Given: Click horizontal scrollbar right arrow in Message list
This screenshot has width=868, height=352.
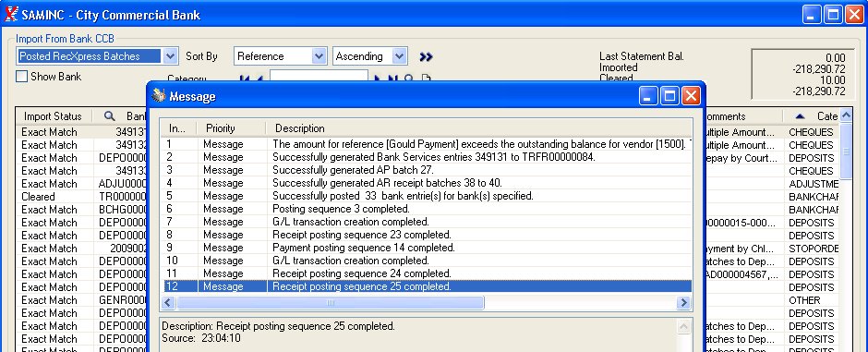Looking at the screenshot, I should (x=684, y=303).
